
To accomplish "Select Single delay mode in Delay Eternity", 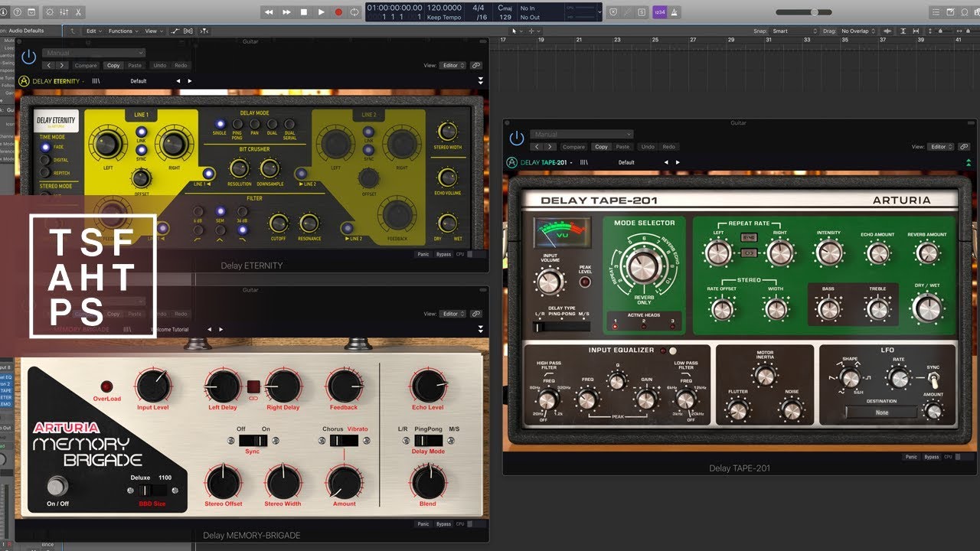I will tap(220, 124).
